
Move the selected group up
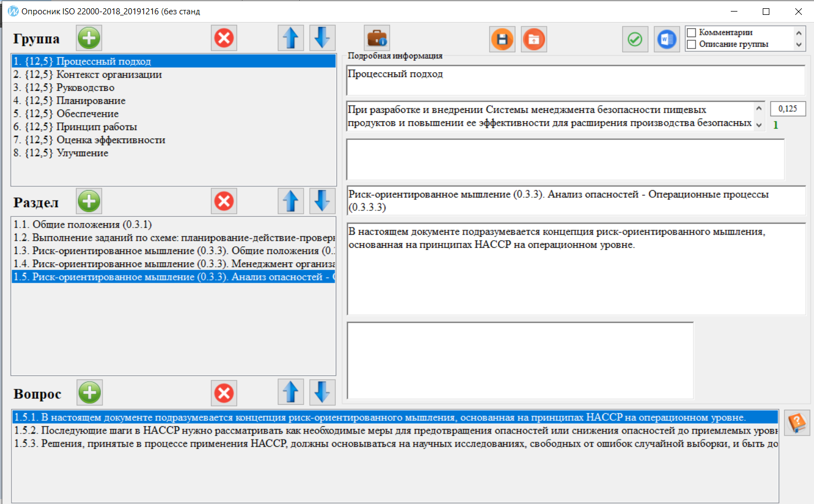tap(290, 39)
